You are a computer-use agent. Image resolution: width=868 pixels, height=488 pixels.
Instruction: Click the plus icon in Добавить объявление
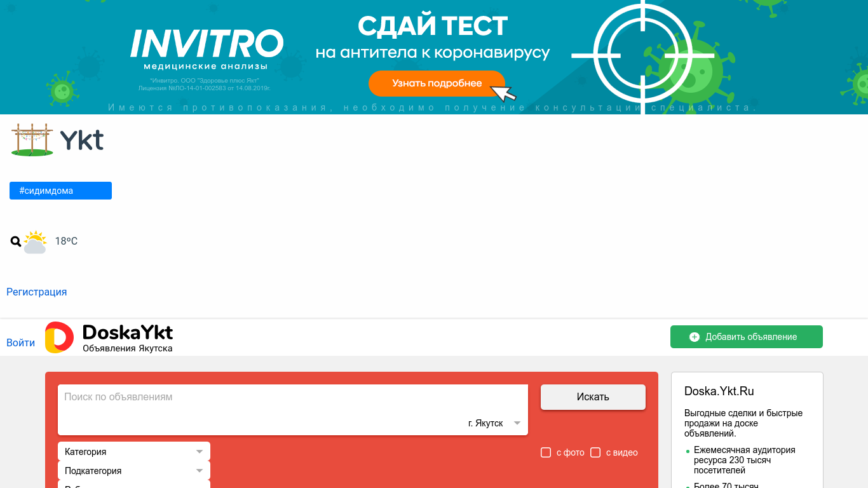[x=695, y=337]
